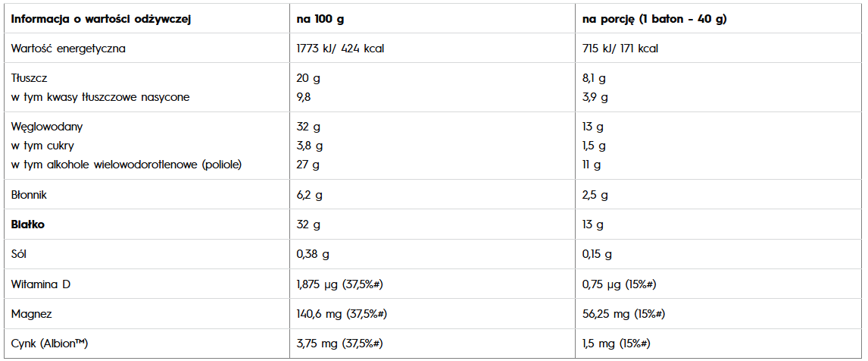This screenshot has width=868, height=361.
Task: Select the 'Magnez' row label
Action: [32, 314]
